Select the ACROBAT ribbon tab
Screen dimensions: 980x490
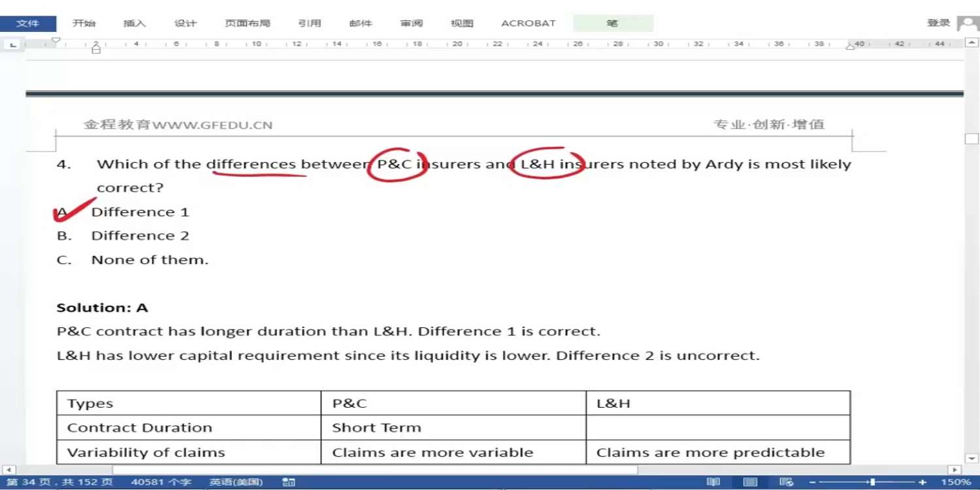(x=528, y=24)
